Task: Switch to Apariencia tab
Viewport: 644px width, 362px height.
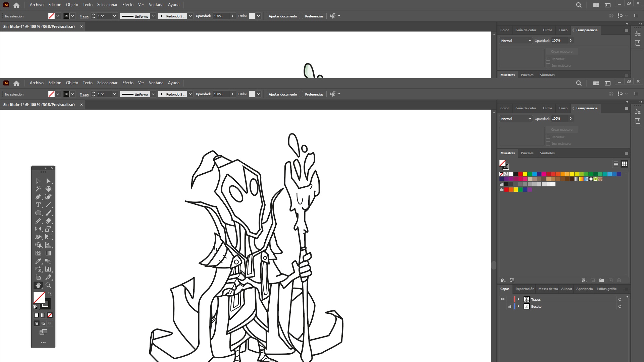Action: click(x=584, y=289)
